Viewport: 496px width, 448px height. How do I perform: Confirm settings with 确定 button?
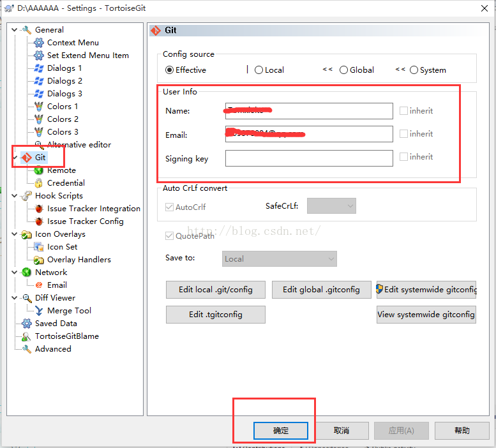tap(281, 431)
